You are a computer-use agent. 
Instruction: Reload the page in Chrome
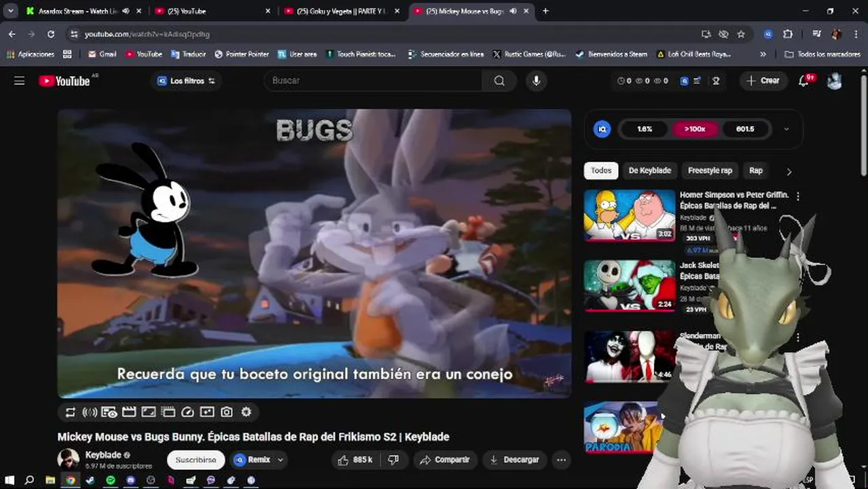50,34
